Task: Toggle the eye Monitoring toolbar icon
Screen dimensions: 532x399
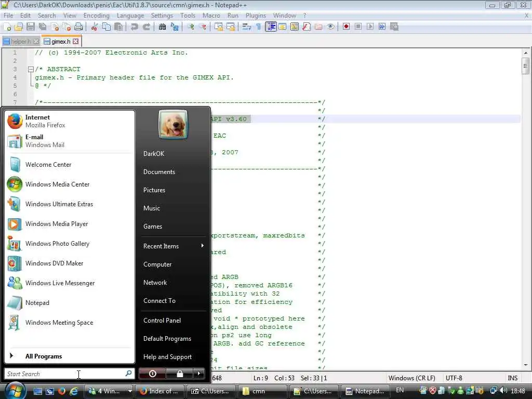Action: 330,27
